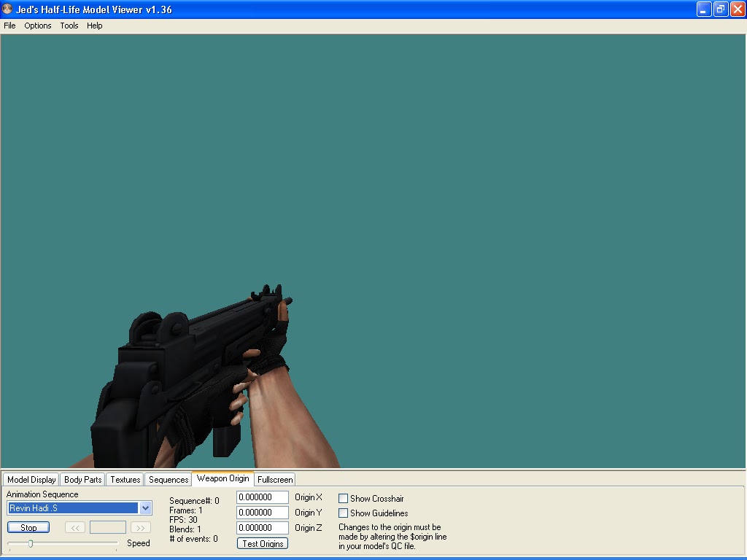Click the 'Frames: 1' info text
This screenshot has width=747, height=560.
click(186, 510)
